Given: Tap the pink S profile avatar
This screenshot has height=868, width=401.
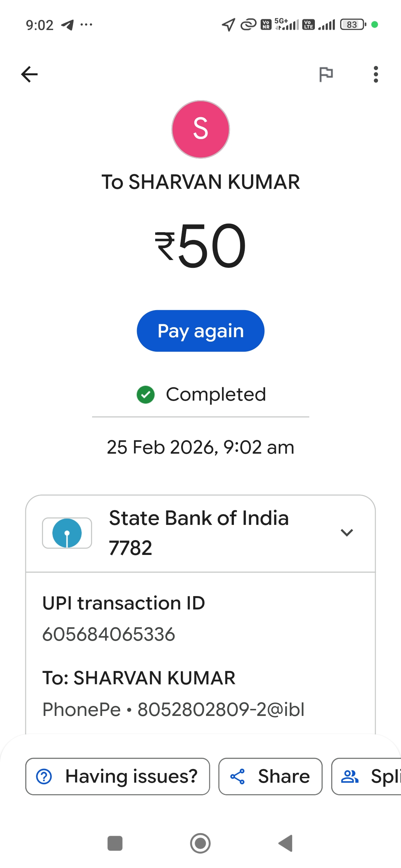Looking at the screenshot, I should point(200,129).
